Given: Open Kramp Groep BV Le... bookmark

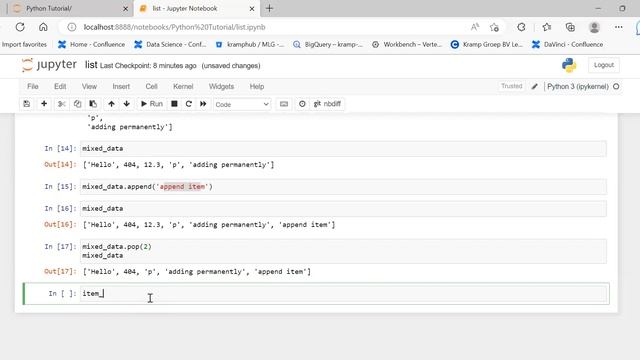Looking at the screenshot, I should coord(487,44).
